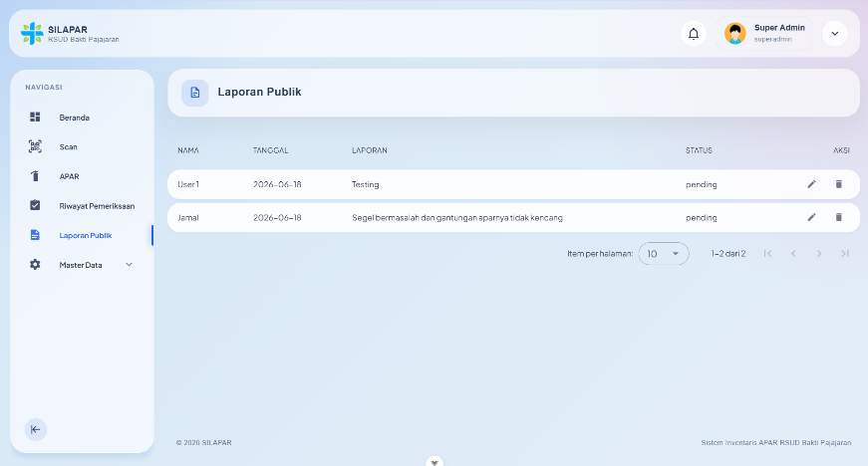This screenshot has width=868, height=466.
Task: Click pending status in User 1 row
Action: (701, 184)
